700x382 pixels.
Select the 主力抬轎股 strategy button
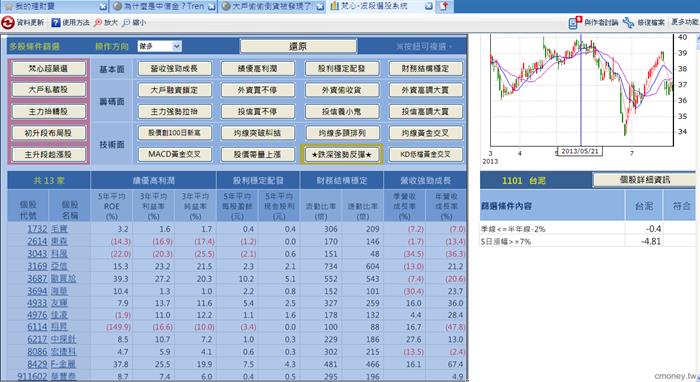point(48,111)
